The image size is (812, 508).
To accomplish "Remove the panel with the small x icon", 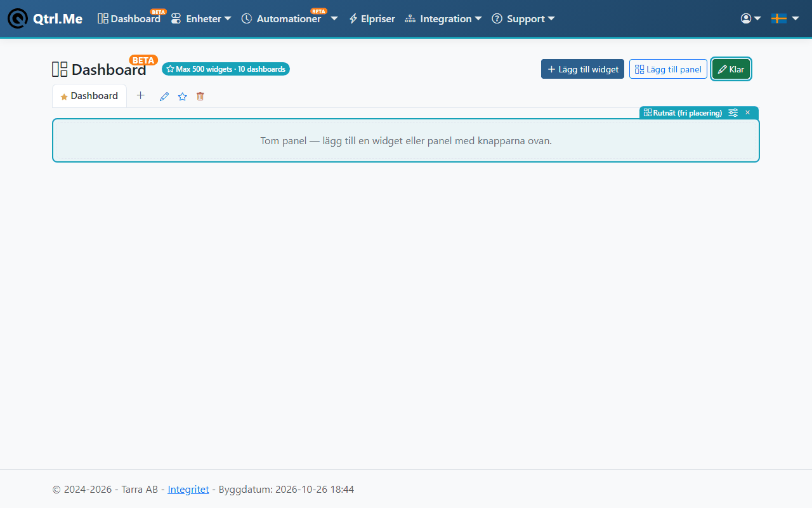I will click(x=748, y=113).
